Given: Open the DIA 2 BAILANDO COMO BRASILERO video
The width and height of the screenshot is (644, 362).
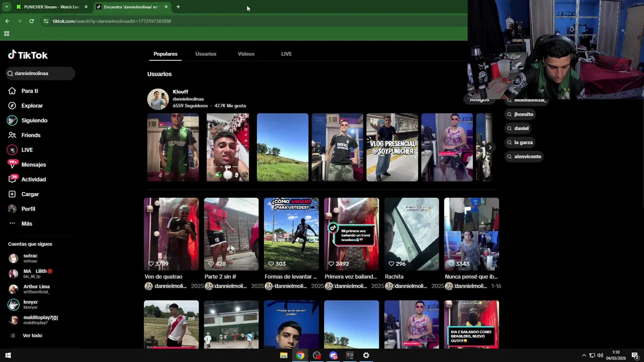Looking at the screenshot, I should [x=471, y=324].
